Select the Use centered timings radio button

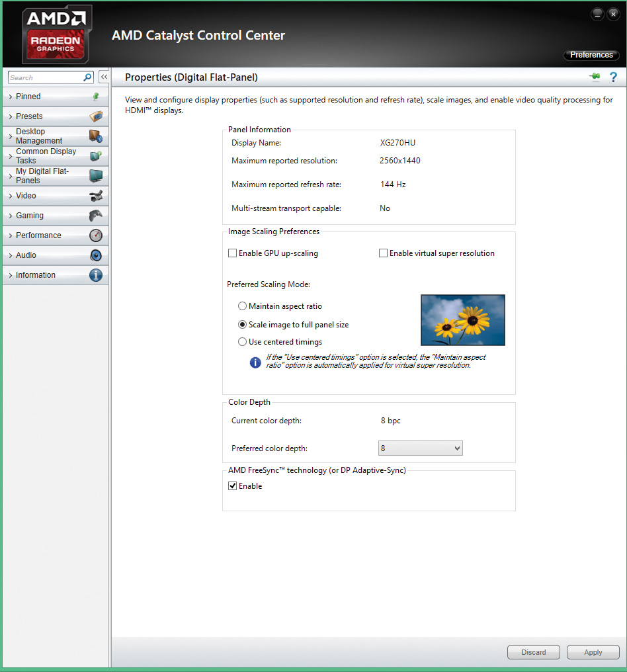click(242, 341)
